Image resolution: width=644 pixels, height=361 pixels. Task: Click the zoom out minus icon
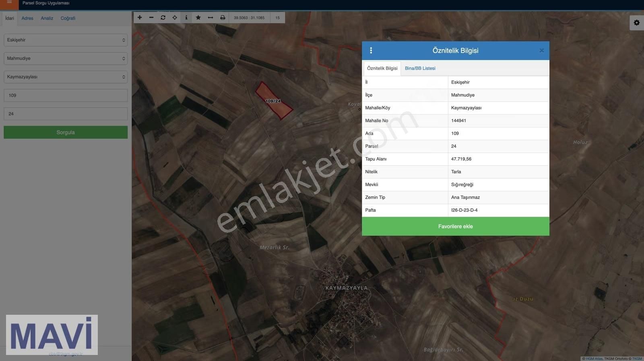coord(151,18)
